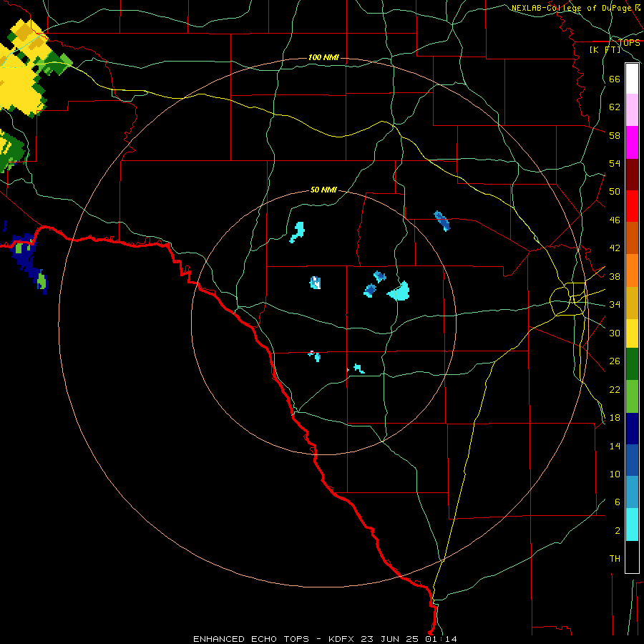Click the 50 NMI range ring label

[x=323, y=190]
